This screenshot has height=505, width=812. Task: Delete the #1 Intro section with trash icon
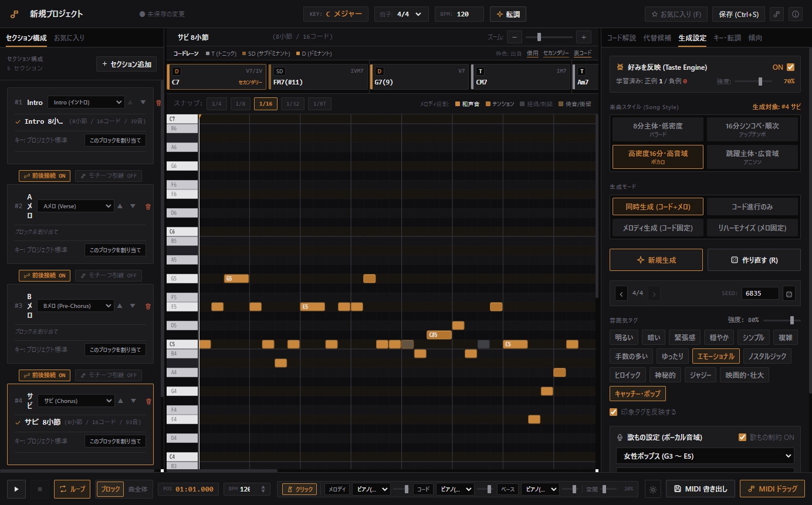coord(158,103)
